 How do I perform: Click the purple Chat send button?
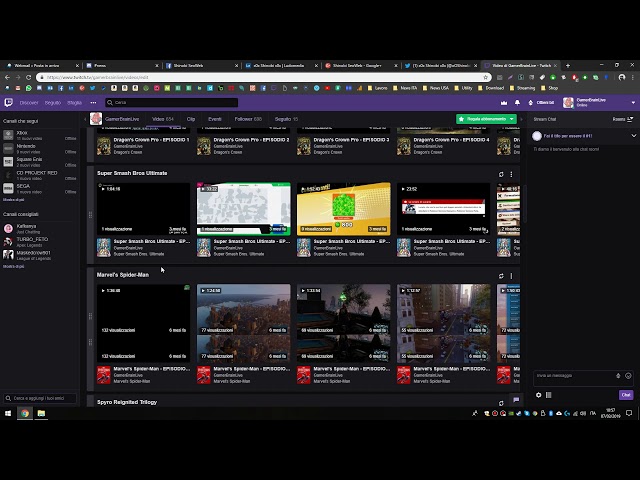[x=626, y=395]
